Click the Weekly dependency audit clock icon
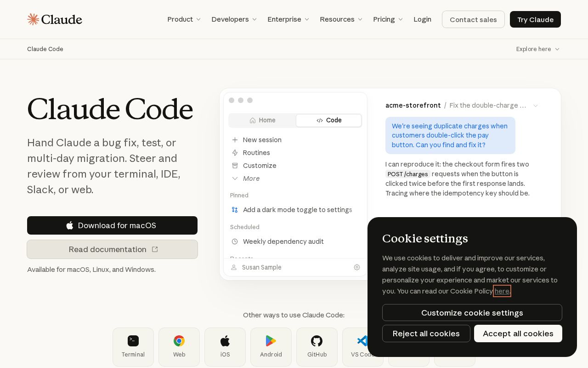 click(x=235, y=241)
